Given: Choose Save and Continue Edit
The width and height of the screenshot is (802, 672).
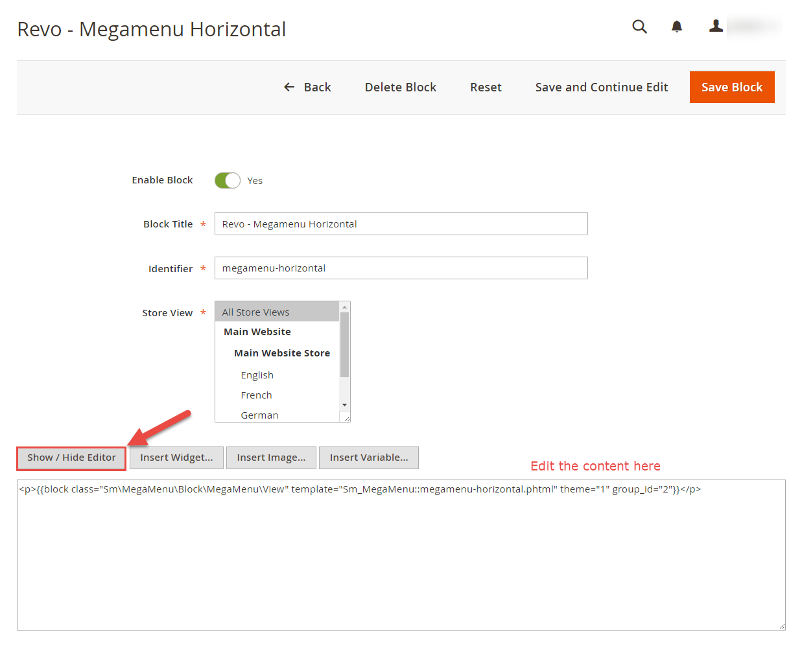Looking at the screenshot, I should [x=602, y=87].
